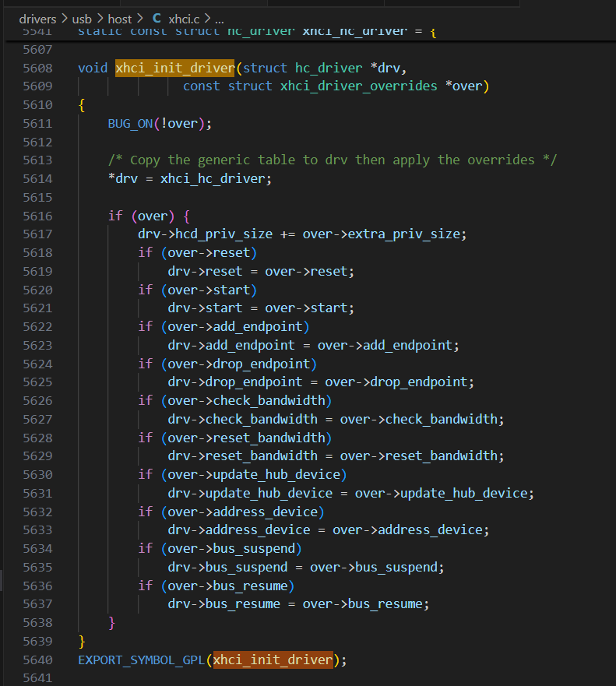Click line number 5641 in the gutter
This screenshot has height=686, width=616.
pyautogui.click(x=37, y=677)
